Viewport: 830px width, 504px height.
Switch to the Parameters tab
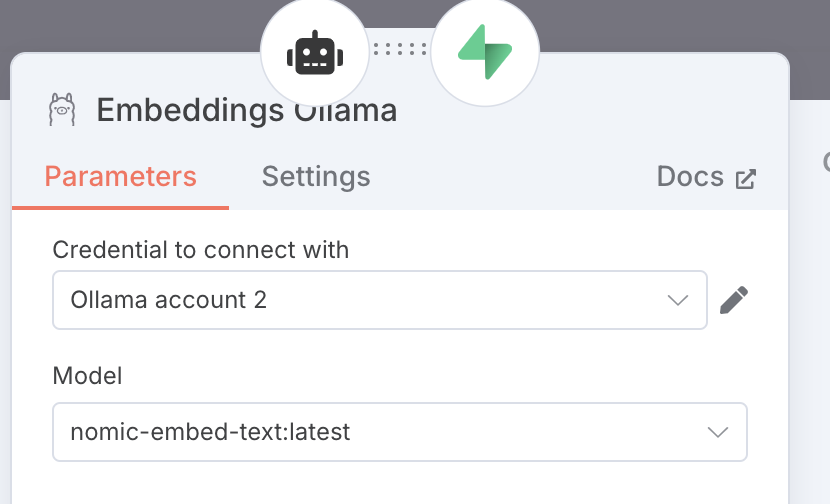[121, 176]
